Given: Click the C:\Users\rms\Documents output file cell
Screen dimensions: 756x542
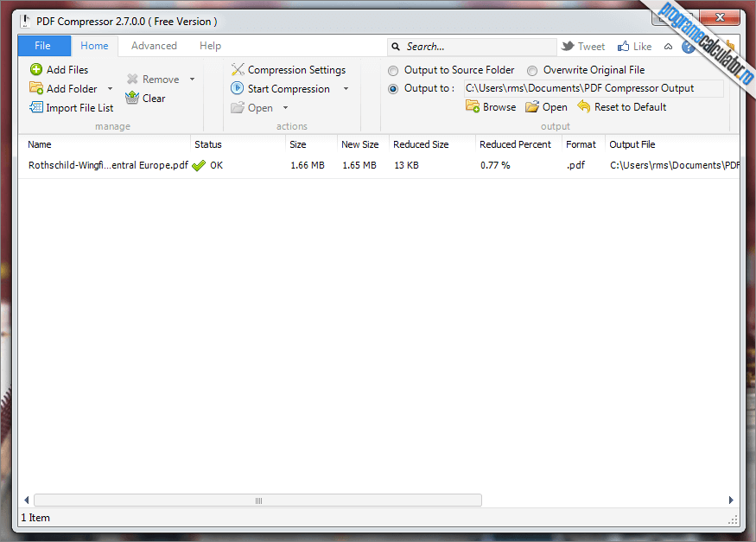Looking at the screenshot, I should click(x=675, y=165).
